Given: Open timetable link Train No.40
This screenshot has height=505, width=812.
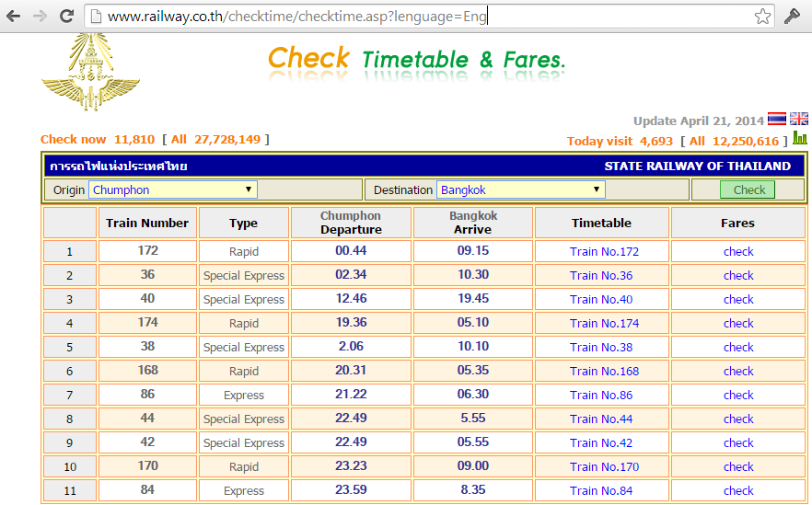Looking at the screenshot, I should coord(601,300).
